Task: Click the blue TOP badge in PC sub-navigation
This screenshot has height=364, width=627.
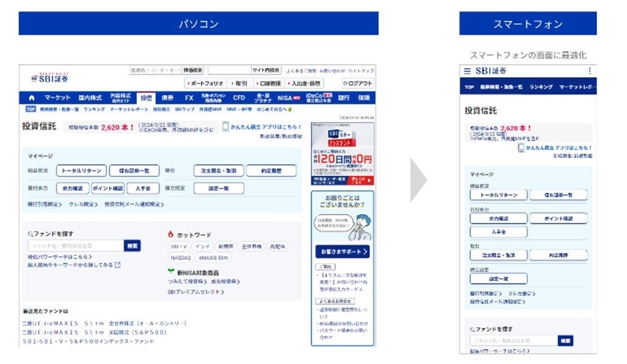Action: (31, 109)
